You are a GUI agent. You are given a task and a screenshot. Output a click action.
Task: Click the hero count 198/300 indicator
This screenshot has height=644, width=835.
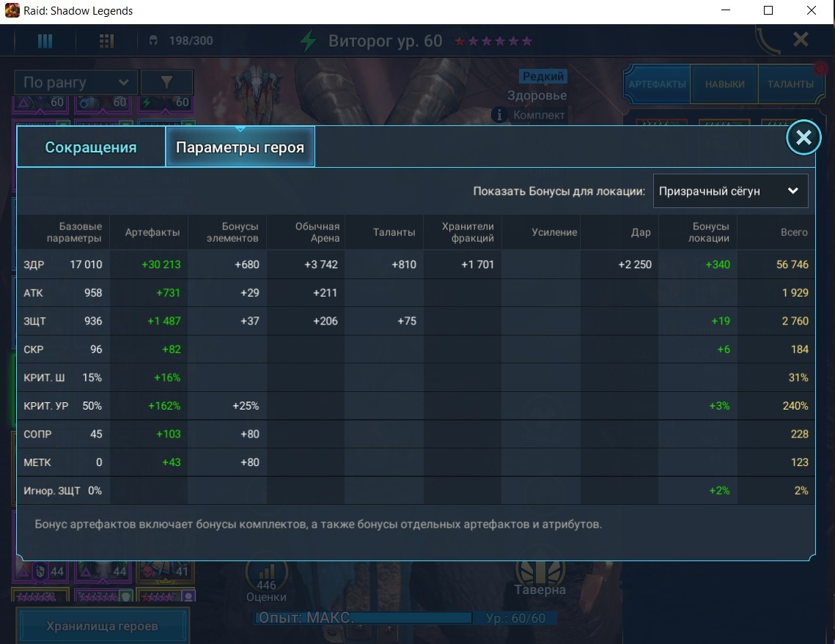point(181,41)
